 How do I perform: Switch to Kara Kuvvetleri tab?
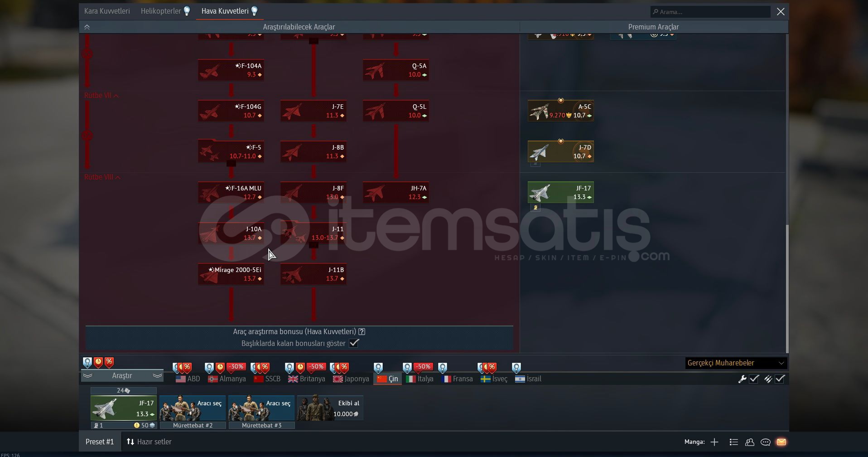(107, 11)
